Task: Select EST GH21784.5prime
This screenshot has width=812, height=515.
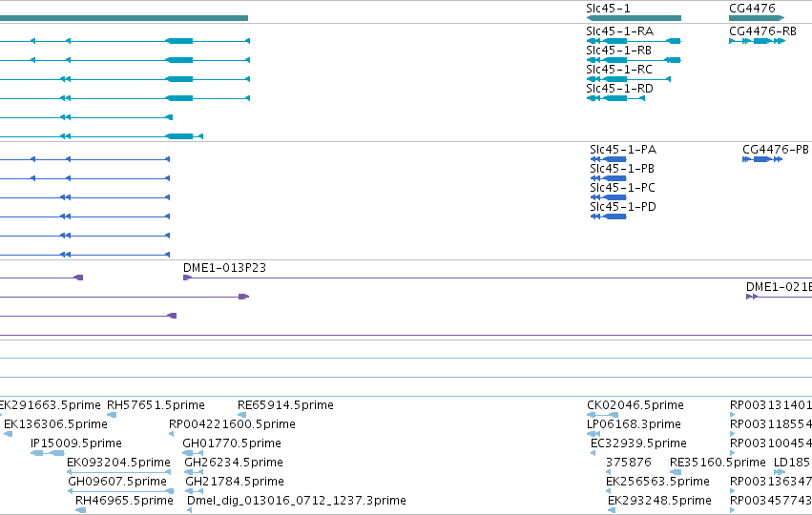Action: (x=235, y=482)
